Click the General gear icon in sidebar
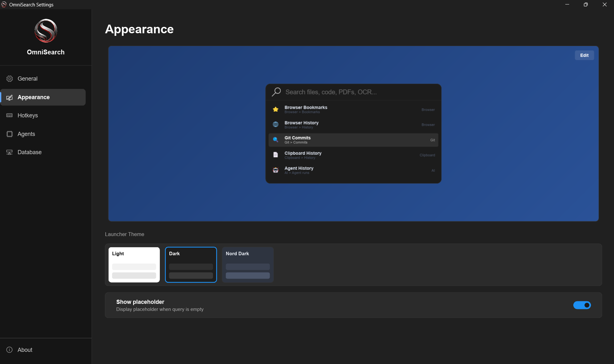614x364 pixels. (10, 79)
